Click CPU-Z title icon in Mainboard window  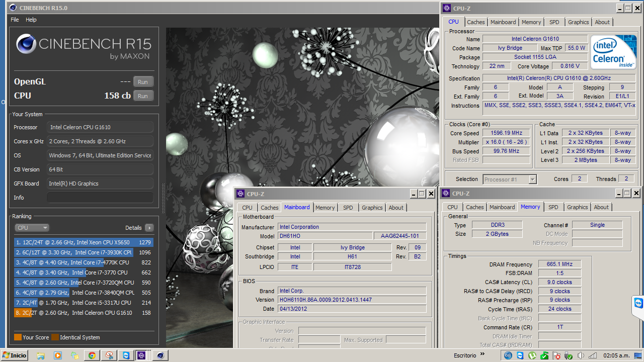coord(240,194)
